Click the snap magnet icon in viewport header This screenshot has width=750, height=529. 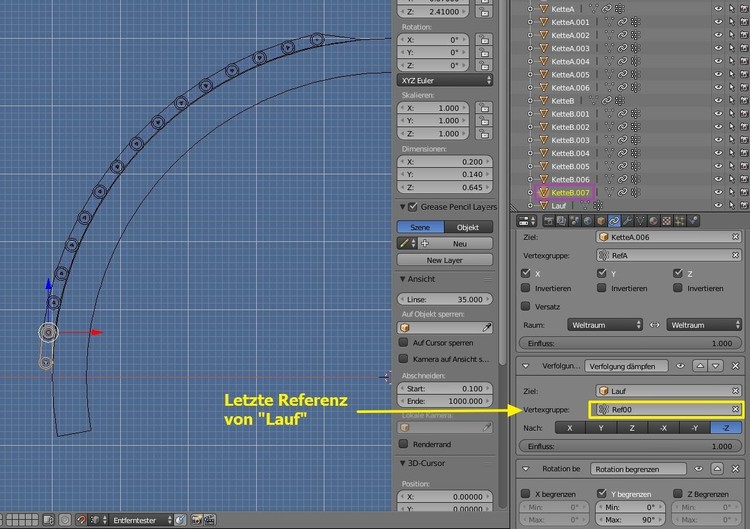82,520
